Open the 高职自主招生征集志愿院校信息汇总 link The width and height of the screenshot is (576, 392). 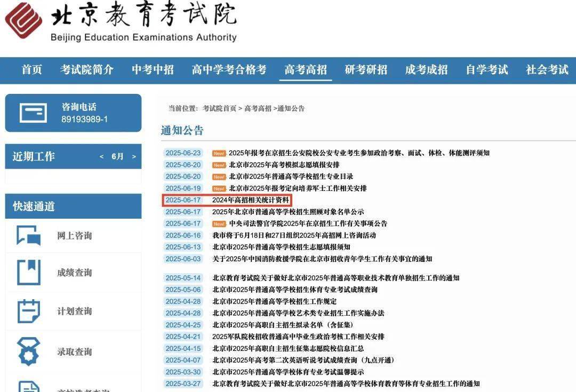click(x=288, y=348)
